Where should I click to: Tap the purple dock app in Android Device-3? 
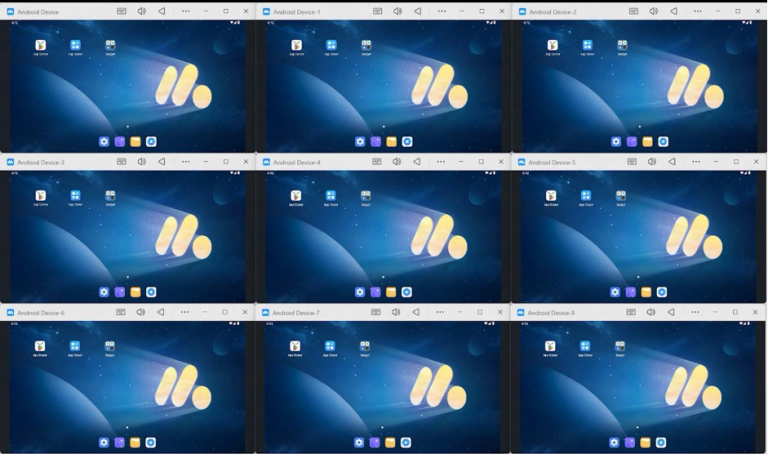point(120,292)
